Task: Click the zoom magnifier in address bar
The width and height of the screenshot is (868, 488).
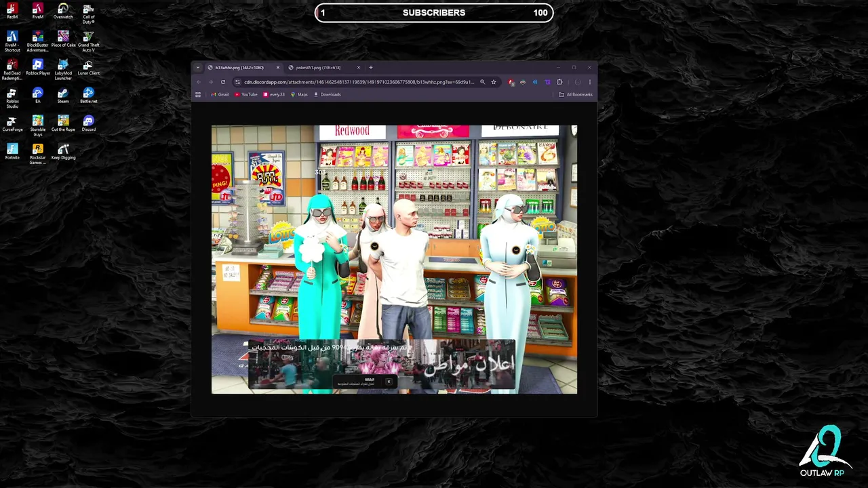Action: coord(482,82)
